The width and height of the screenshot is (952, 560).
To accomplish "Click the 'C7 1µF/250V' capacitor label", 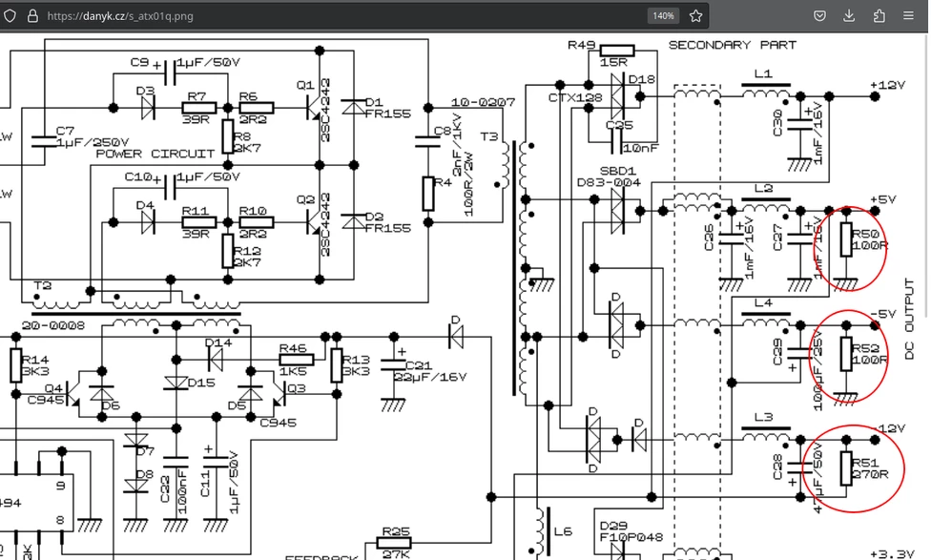I will point(93,136).
